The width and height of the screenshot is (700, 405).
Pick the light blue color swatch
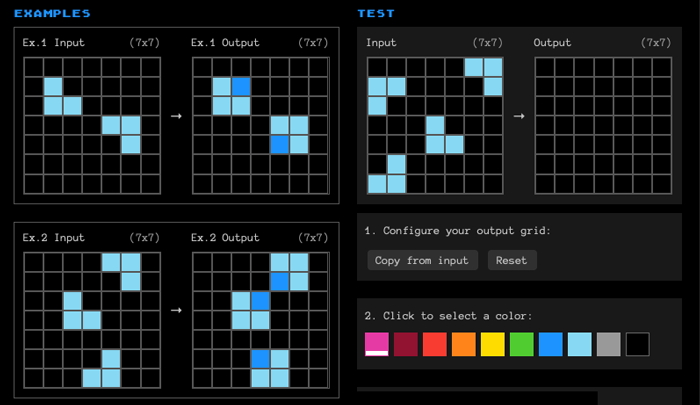[580, 345]
